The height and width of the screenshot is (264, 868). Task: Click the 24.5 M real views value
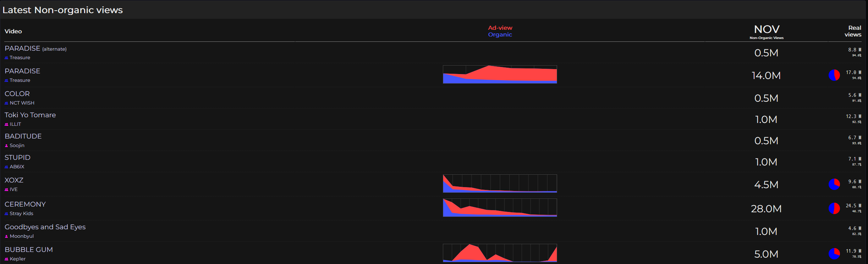(x=853, y=206)
